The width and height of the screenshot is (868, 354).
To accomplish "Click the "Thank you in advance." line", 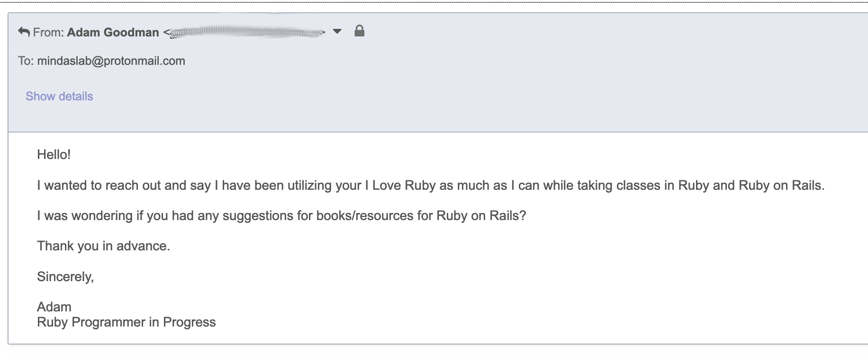I will click(103, 246).
